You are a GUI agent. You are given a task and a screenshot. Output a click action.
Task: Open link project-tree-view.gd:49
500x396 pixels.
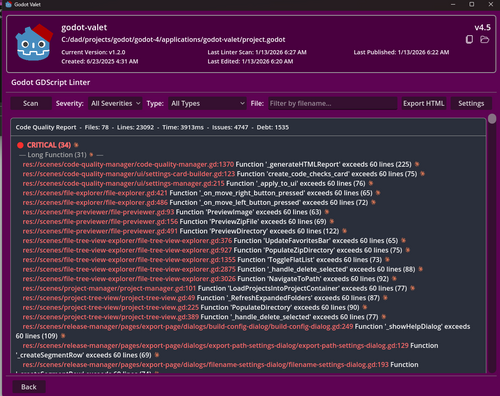pyautogui.click(x=109, y=298)
